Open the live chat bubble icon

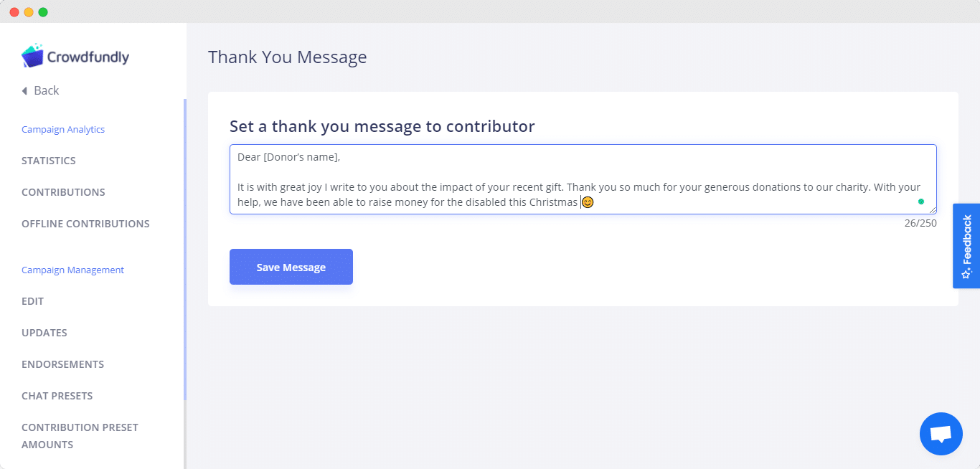coord(941,434)
